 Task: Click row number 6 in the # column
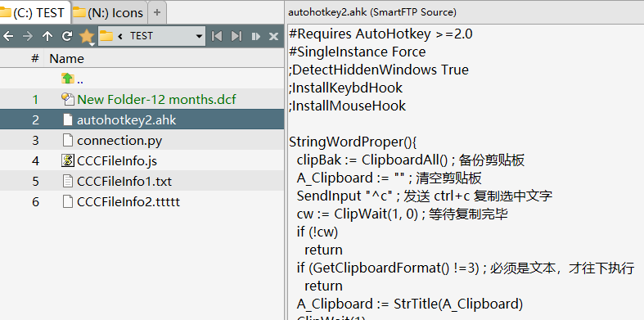tap(35, 202)
